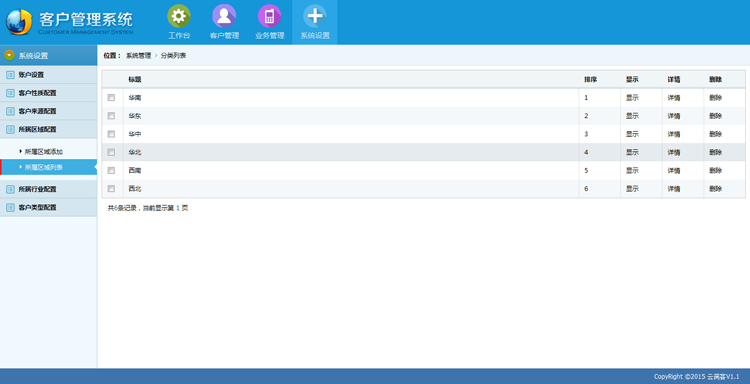Click 删除 in the 华中 row

tap(716, 134)
